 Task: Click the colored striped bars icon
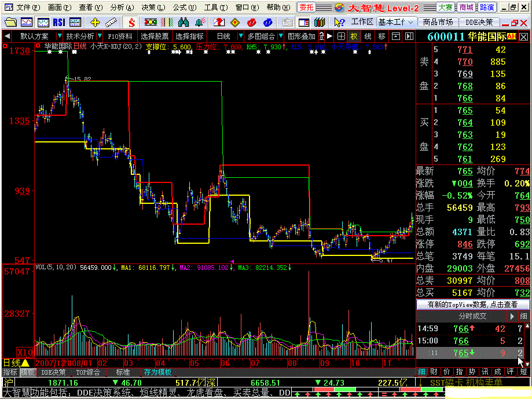[x=167, y=23]
